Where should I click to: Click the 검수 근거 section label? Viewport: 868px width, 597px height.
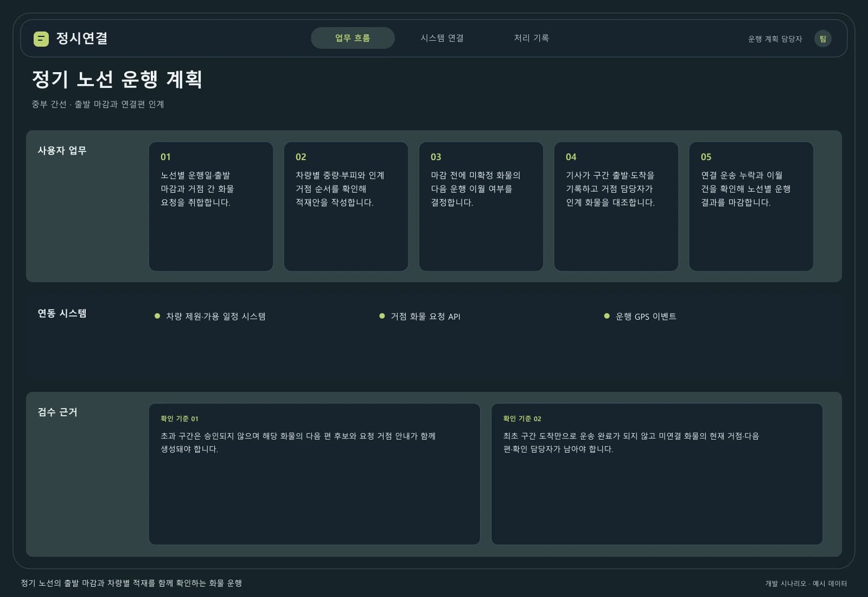click(x=58, y=412)
